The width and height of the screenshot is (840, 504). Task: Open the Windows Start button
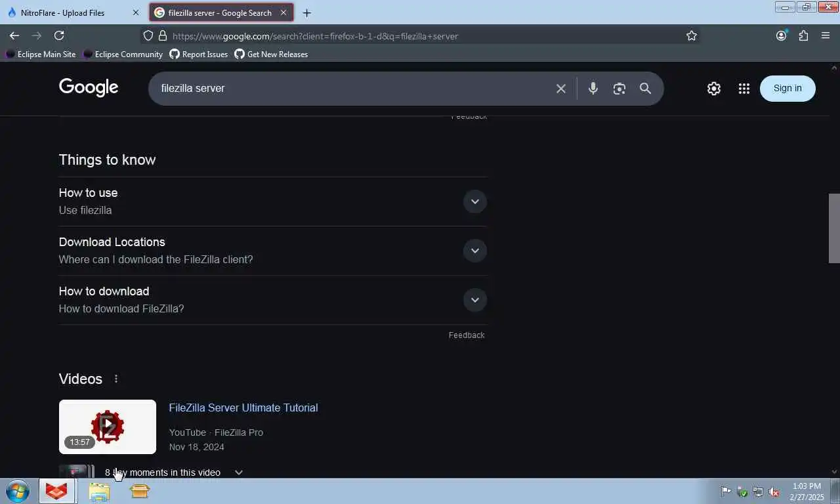pyautogui.click(x=18, y=491)
